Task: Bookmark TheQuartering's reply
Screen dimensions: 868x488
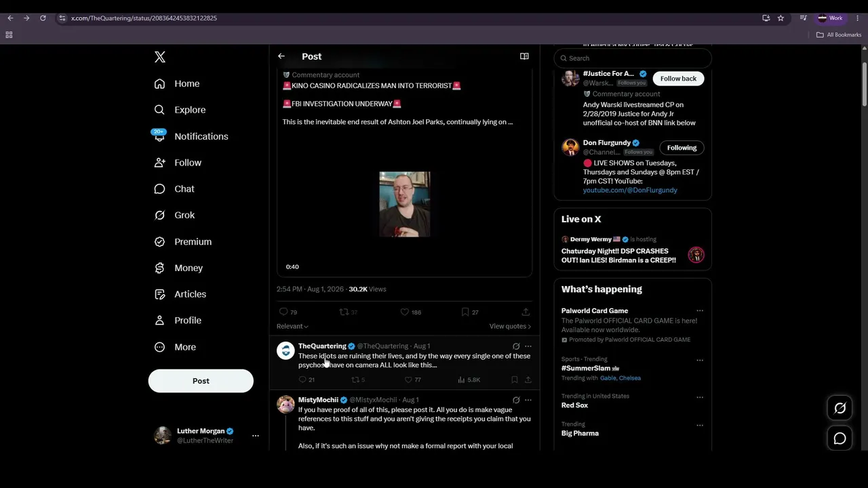Action: coord(515,380)
